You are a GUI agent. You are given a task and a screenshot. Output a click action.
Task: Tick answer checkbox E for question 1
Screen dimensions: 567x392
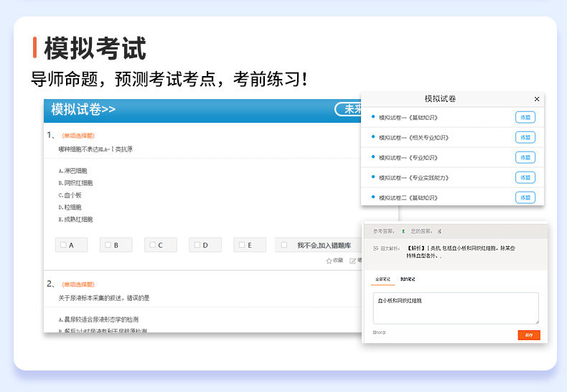242,245
